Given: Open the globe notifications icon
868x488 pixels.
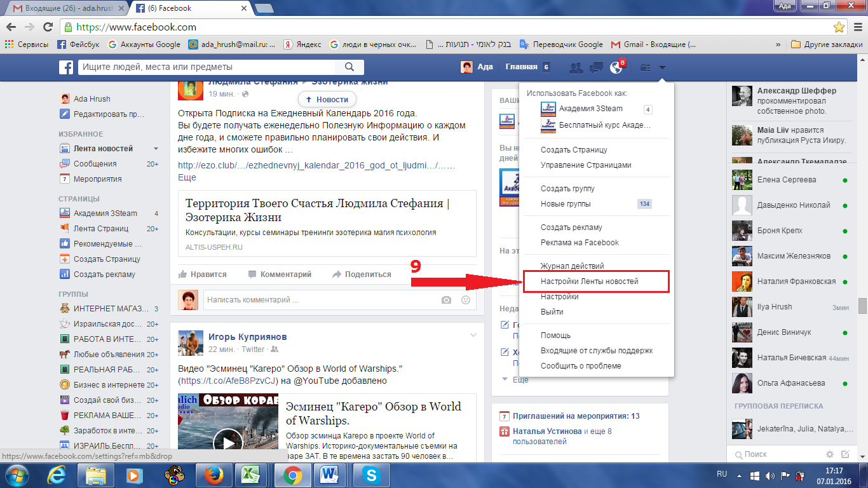Looking at the screenshot, I should pyautogui.click(x=616, y=67).
